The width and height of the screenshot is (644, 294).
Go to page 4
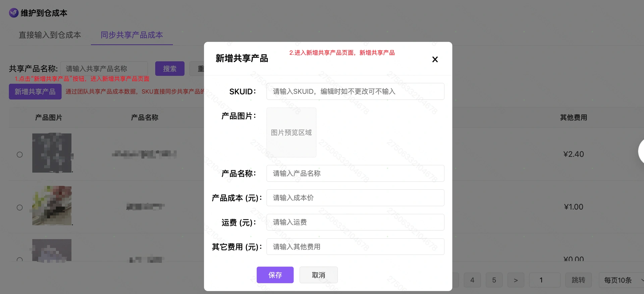pyautogui.click(x=472, y=280)
